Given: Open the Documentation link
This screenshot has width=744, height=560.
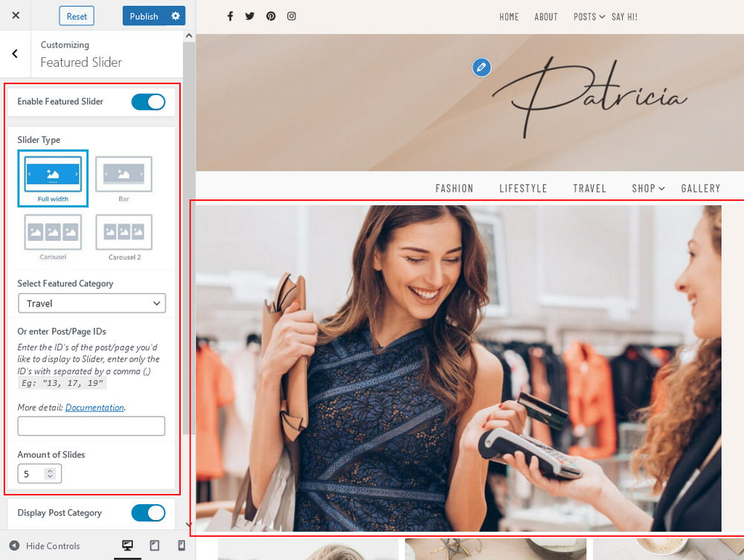Looking at the screenshot, I should 94,408.
